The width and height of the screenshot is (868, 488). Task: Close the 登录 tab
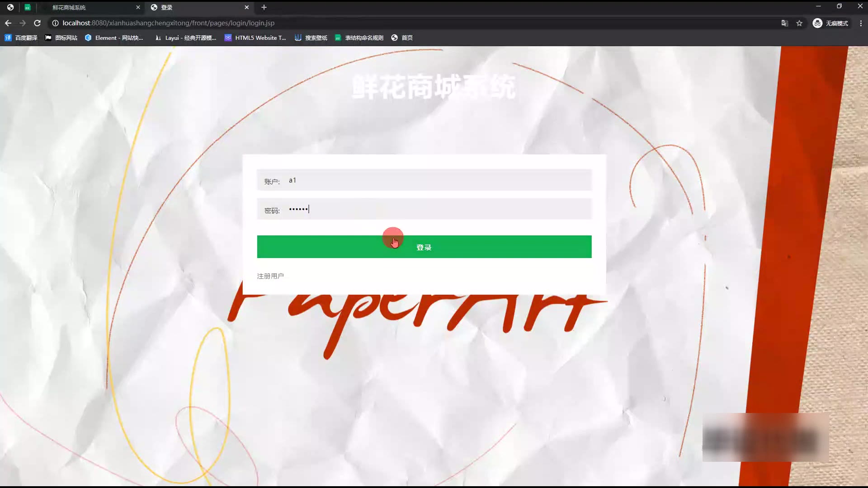pos(246,7)
